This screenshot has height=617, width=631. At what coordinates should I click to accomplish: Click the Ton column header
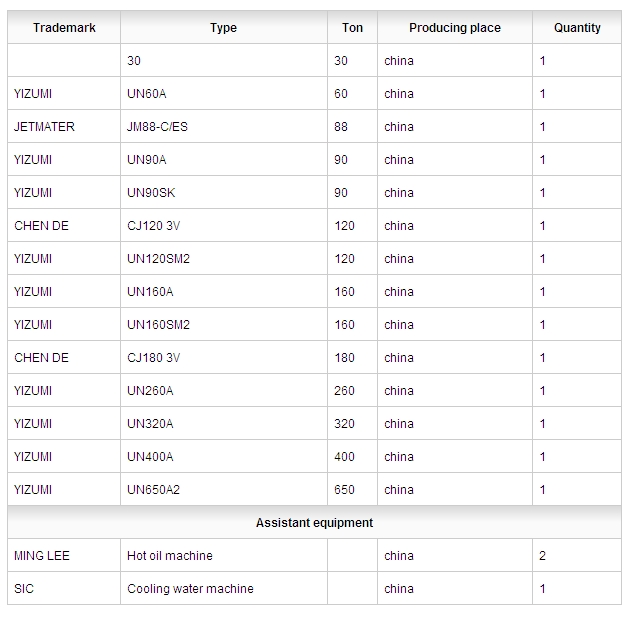(353, 27)
